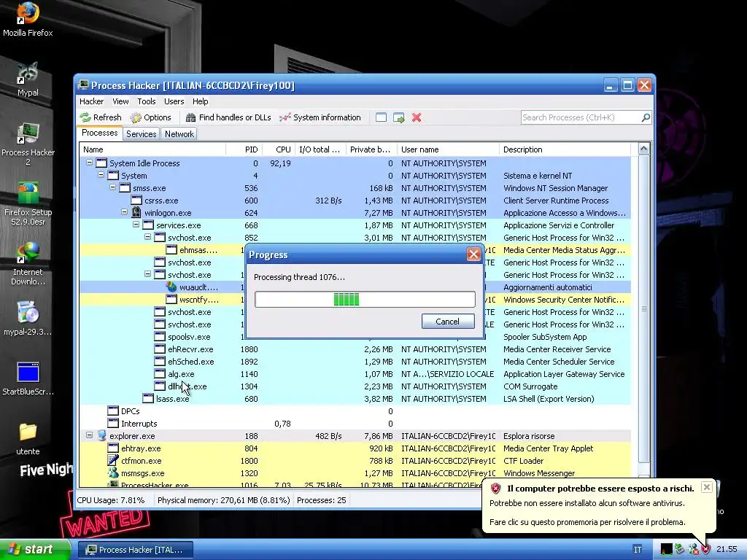Select the ctfmon.exe pen icon
The height and width of the screenshot is (560, 747).
click(x=113, y=460)
